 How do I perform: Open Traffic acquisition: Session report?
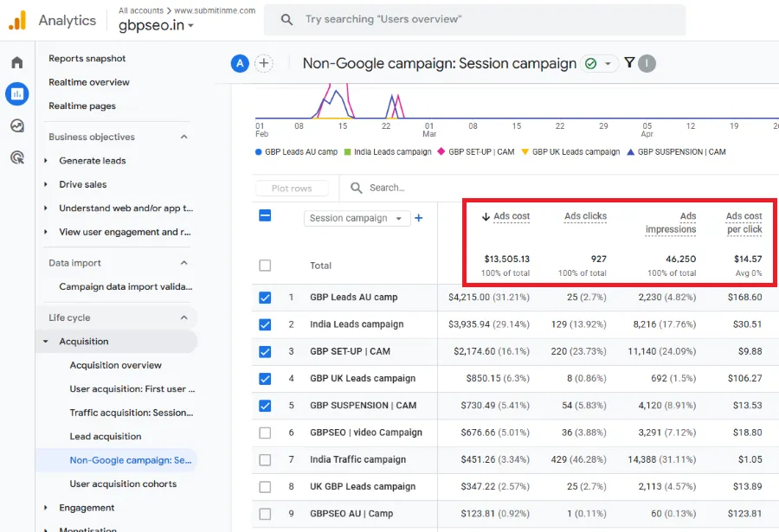pyautogui.click(x=132, y=413)
